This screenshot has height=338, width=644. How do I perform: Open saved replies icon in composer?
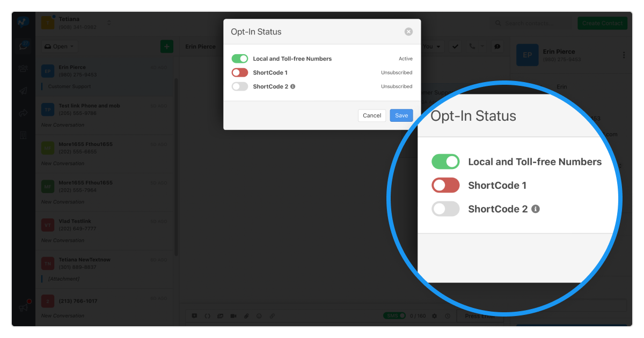(x=194, y=316)
